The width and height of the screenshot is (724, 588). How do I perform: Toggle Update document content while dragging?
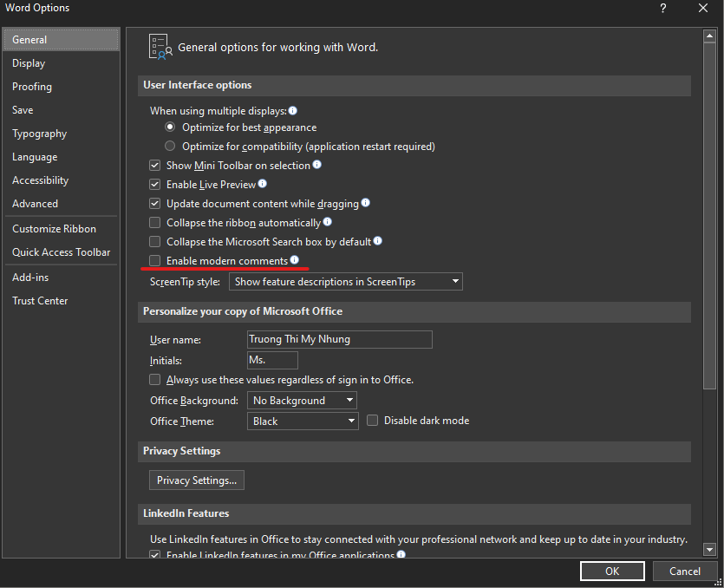point(154,203)
